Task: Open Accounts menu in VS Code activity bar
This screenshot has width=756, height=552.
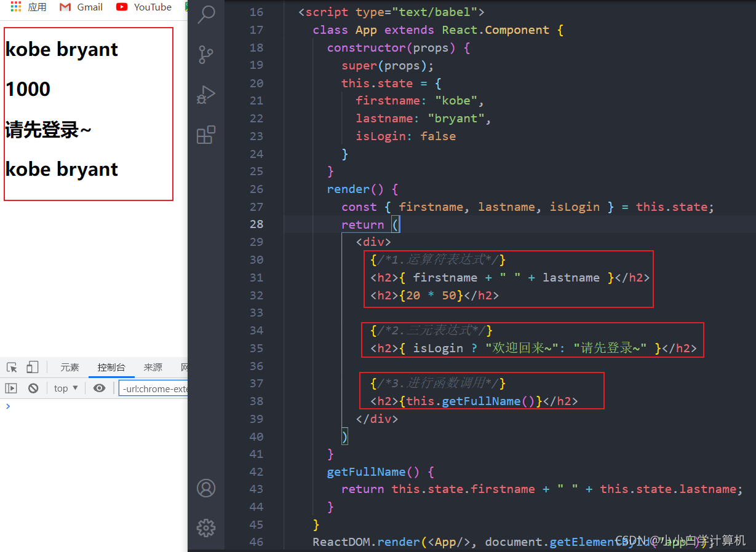Action: click(x=206, y=488)
